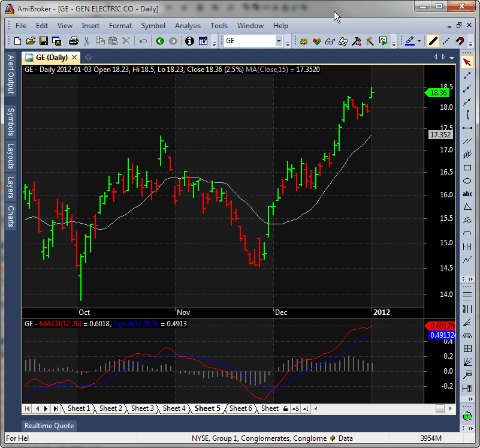This screenshot has width=480, height=448.
Task: Click the Save file icon
Action: tap(44, 41)
